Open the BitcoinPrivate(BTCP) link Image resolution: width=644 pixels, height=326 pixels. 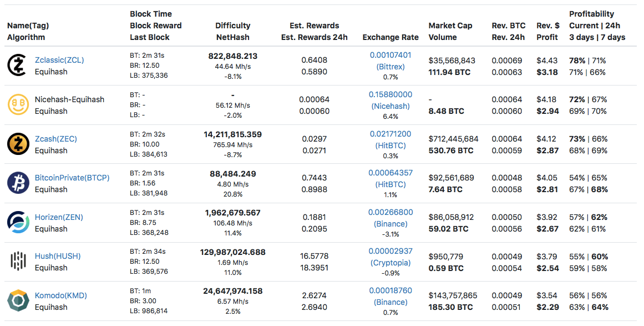tap(72, 178)
